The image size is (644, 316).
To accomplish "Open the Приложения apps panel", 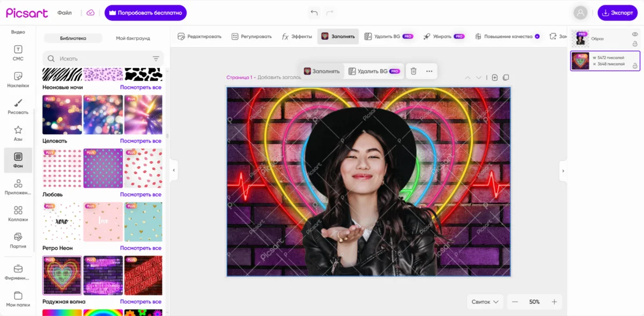I will coord(18,187).
